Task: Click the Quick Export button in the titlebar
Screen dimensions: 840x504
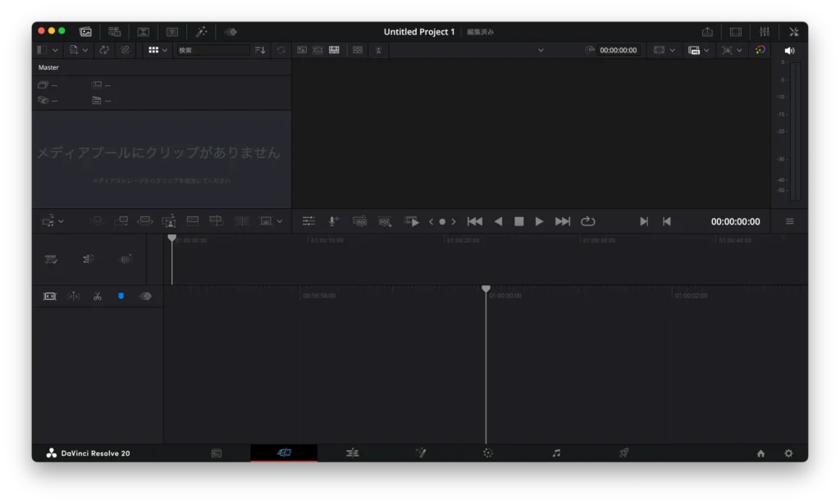Action: (708, 31)
